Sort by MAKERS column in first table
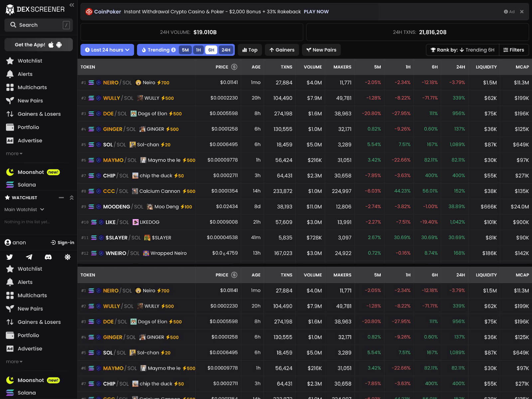532x399 pixels. click(x=342, y=67)
